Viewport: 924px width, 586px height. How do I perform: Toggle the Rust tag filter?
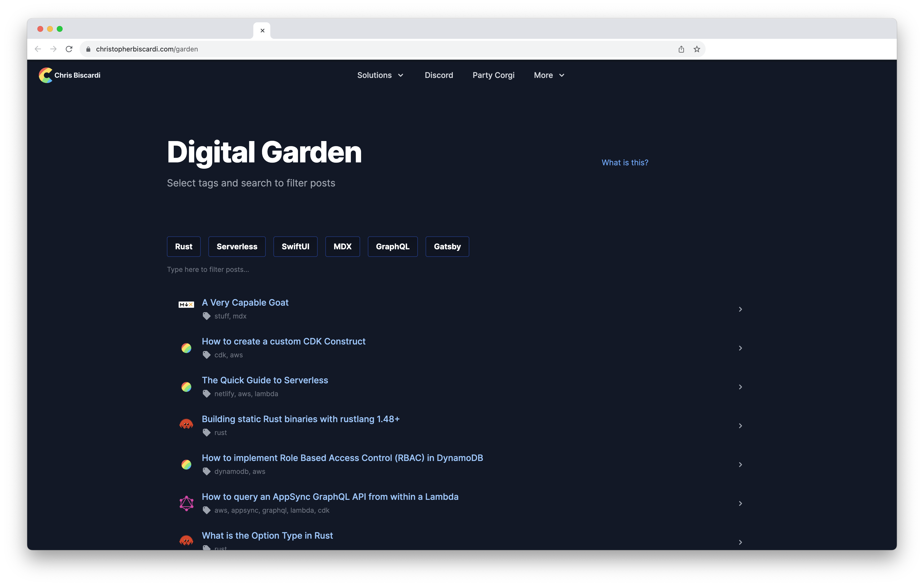pos(183,247)
